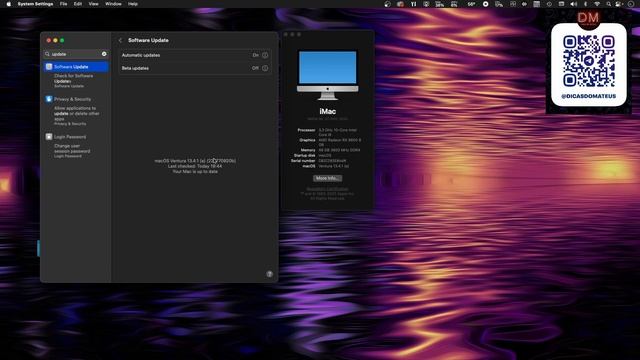Select Software Update in the sidebar

[76, 67]
